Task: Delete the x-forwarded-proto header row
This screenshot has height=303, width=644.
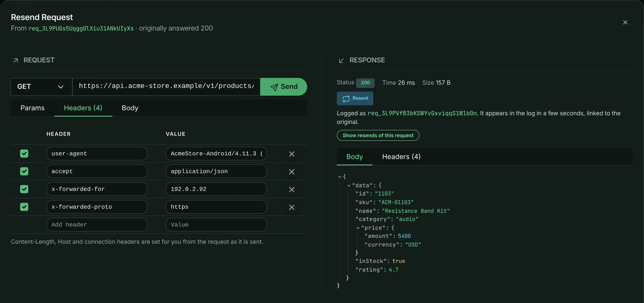Action: pyautogui.click(x=292, y=207)
